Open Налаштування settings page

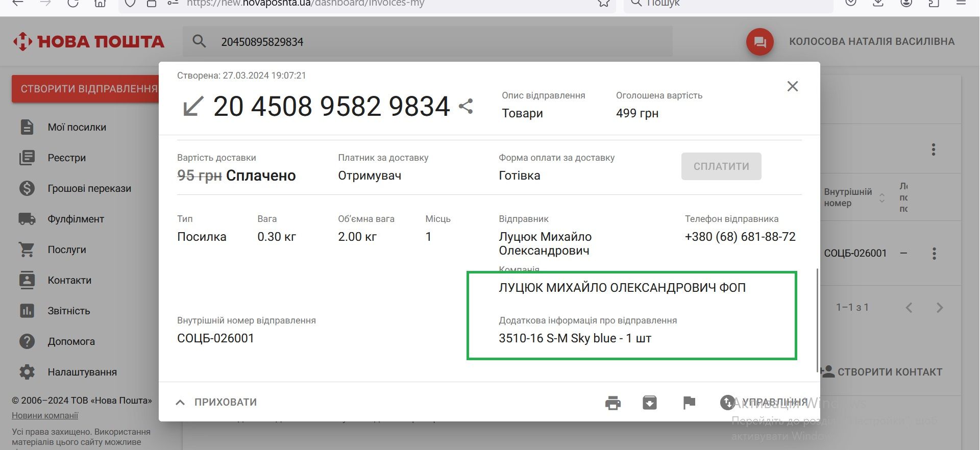coord(82,372)
